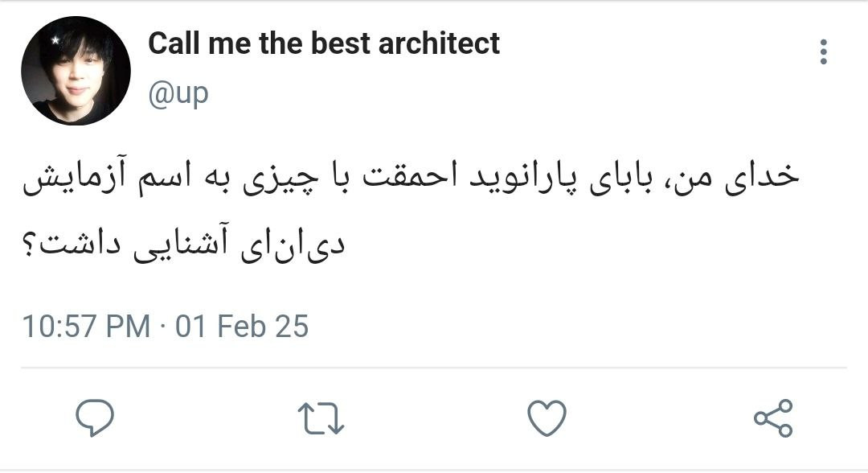
Task: Open the share icon options
Action: (773, 418)
